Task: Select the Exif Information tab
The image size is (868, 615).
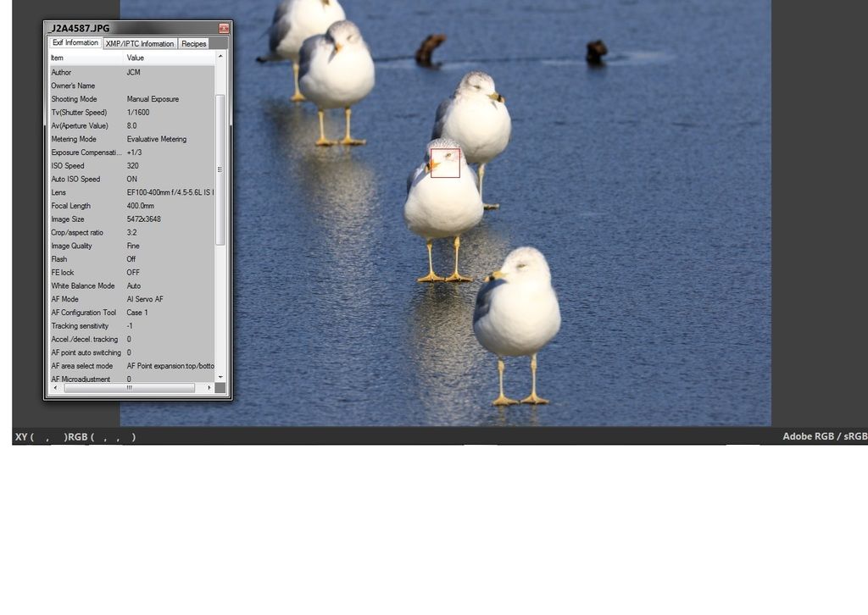Action: point(76,43)
